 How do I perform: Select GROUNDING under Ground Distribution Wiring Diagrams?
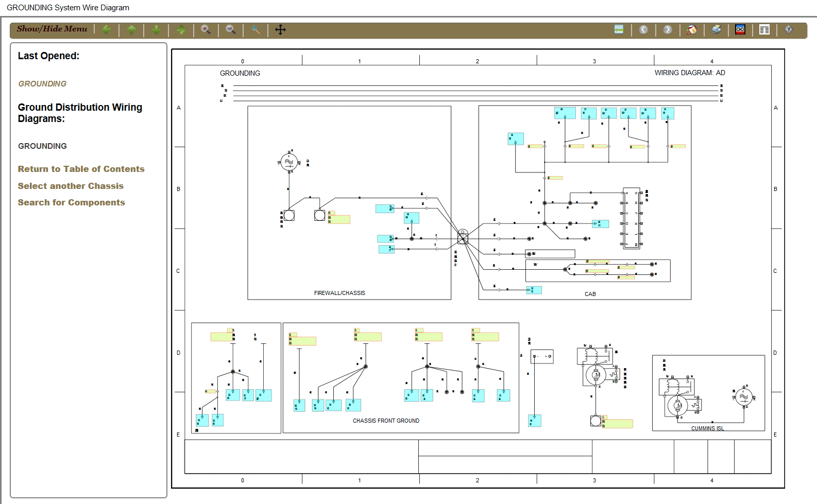[x=42, y=146]
